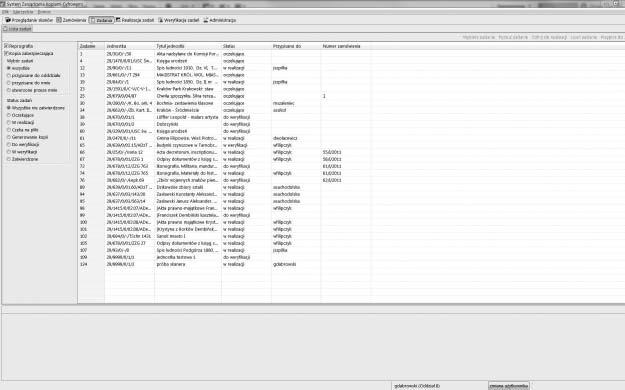Viewport: 625px width, 390px height.
Task: Select task row number 12
Action: coord(351,68)
